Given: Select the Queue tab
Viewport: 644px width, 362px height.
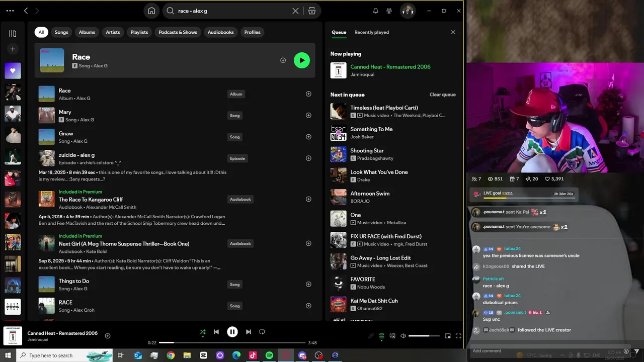Looking at the screenshot, I should pos(339,32).
